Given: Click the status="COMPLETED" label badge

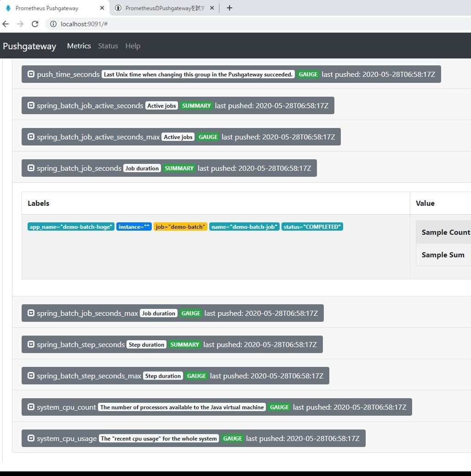Looking at the screenshot, I should click(x=312, y=227).
